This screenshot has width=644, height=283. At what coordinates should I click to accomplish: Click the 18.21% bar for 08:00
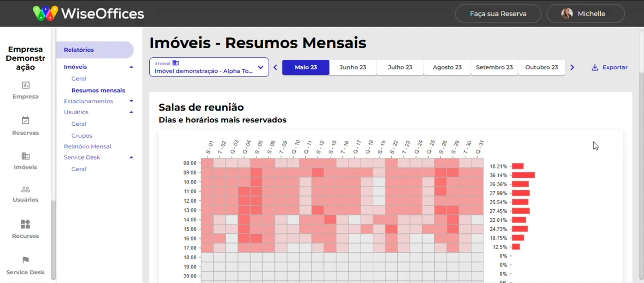point(518,166)
